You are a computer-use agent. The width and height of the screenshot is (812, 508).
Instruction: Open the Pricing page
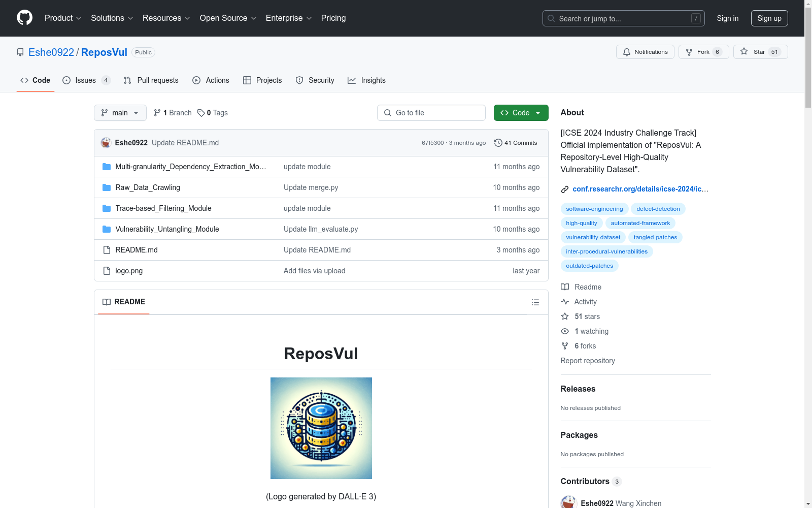click(x=333, y=18)
